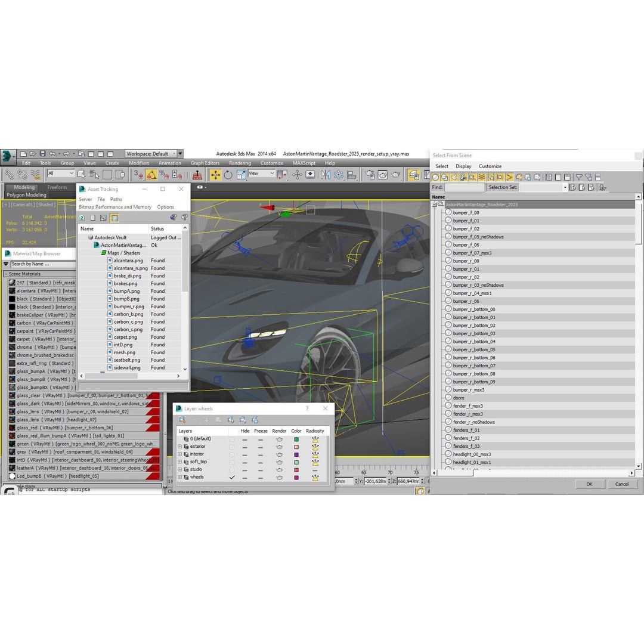The width and height of the screenshot is (644, 644).
Task: Click the filter funnel icon in Select From Scene
Action: 578,178
